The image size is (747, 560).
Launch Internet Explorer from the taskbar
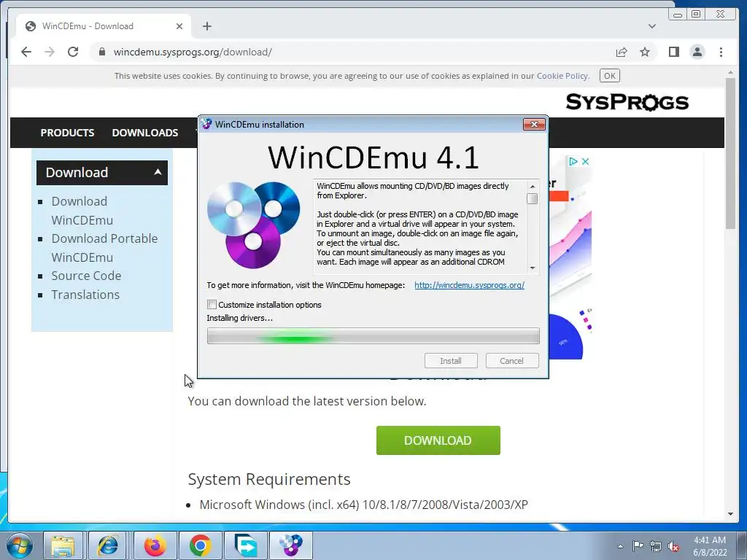108,545
